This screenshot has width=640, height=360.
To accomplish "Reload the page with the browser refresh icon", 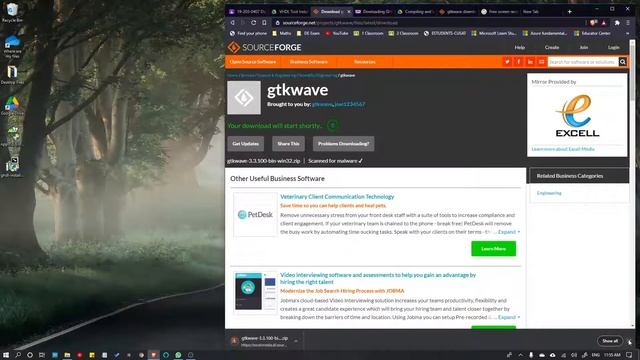I will tap(253, 23).
